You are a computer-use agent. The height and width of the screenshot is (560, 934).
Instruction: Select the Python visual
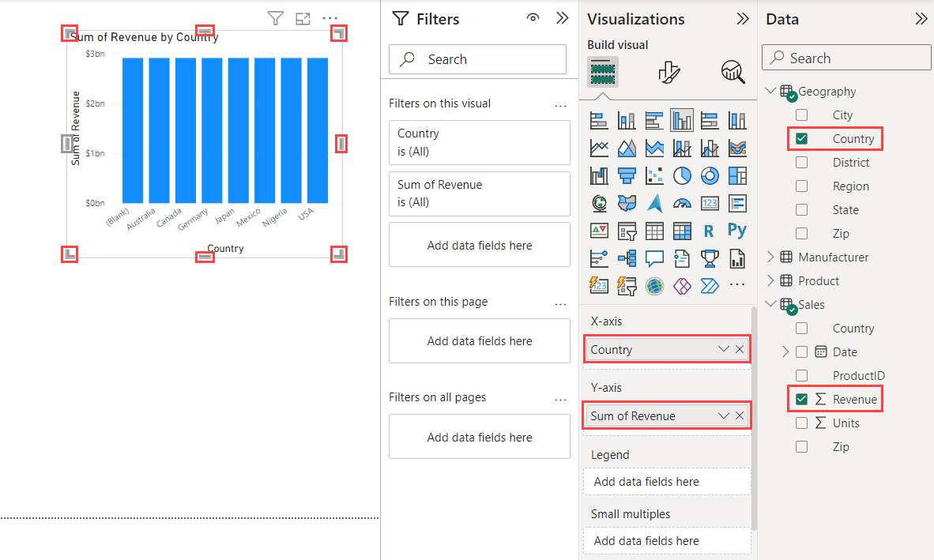[x=736, y=231]
